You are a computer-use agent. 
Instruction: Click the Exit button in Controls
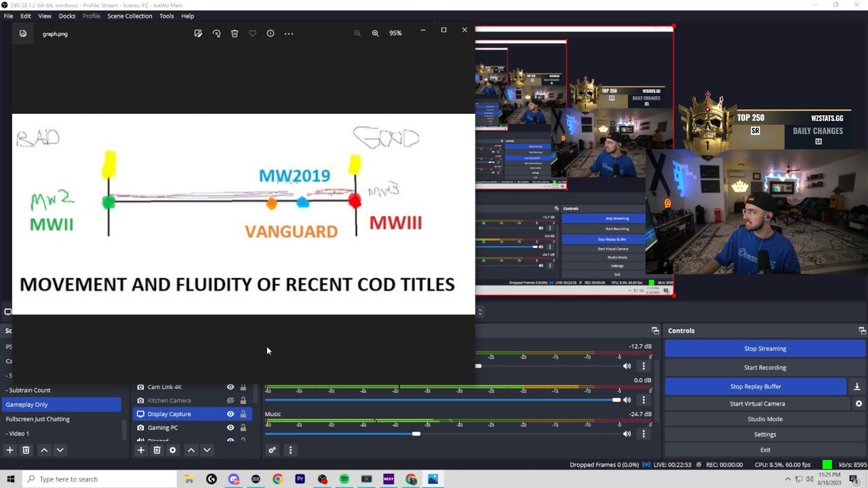(x=765, y=450)
